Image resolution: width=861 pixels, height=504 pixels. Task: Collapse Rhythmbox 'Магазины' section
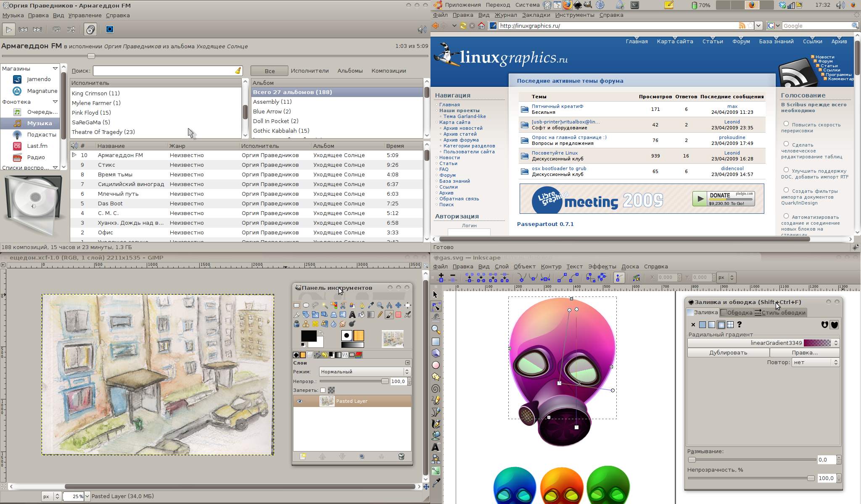click(55, 68)
